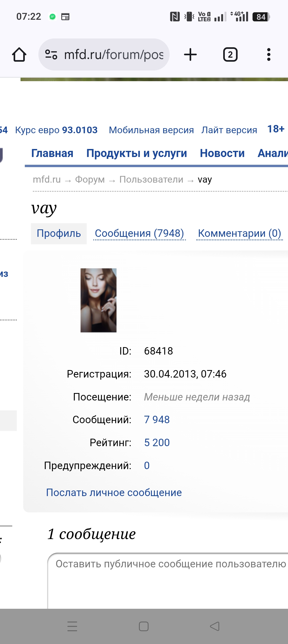Click the Мобильная версия link

(151, 130)
